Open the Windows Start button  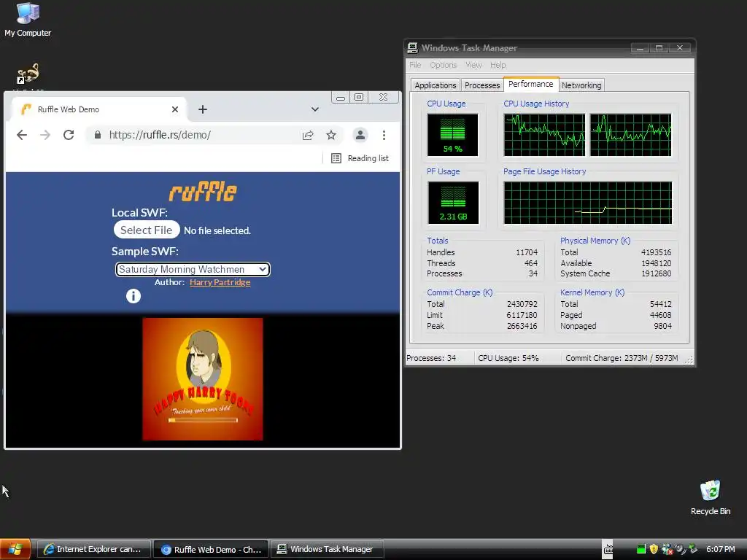click(15, 549)
